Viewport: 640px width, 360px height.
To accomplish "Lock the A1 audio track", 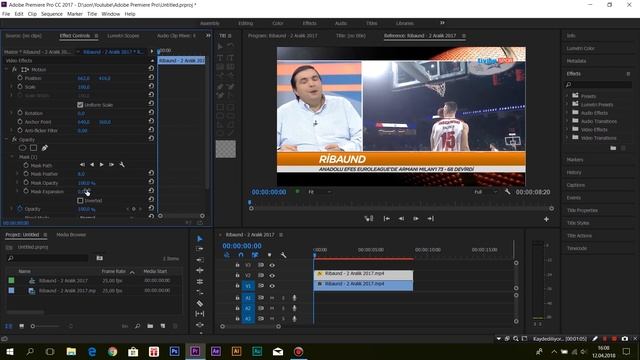I will pos(237,298).
